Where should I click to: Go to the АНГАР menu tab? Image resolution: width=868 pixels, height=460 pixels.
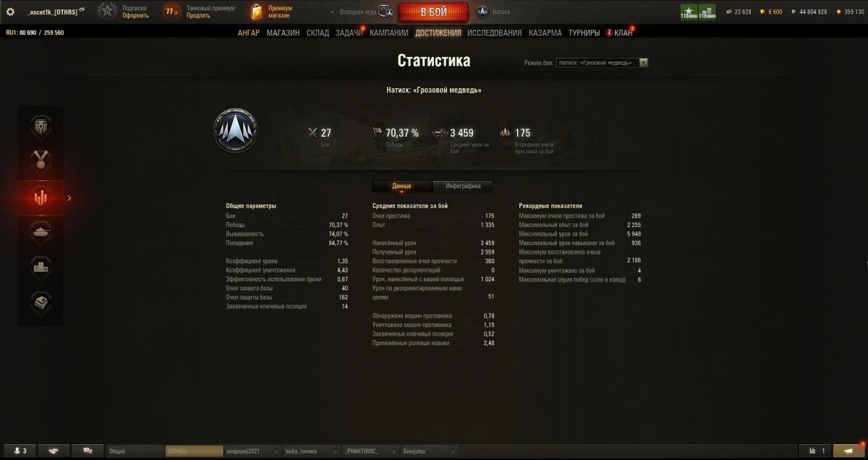tap(248, 33)
